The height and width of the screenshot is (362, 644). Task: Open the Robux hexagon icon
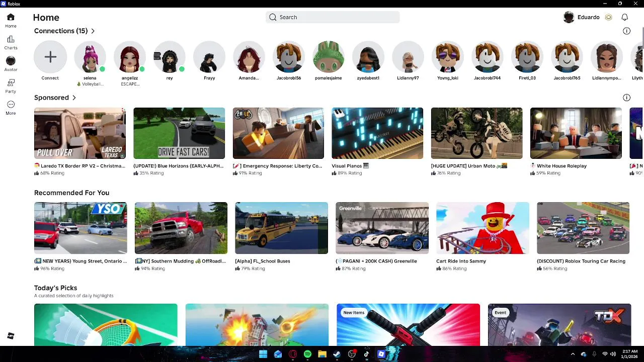point(608,17)
